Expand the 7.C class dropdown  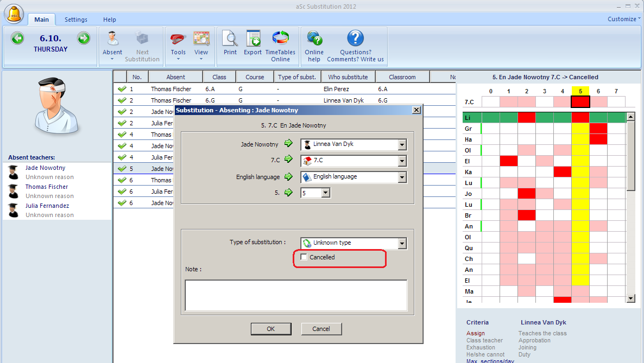pos(402,161)
